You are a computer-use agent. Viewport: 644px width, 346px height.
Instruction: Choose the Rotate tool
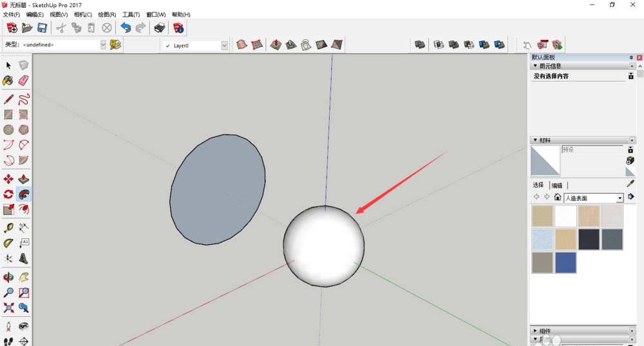click(x=8, y=194)
